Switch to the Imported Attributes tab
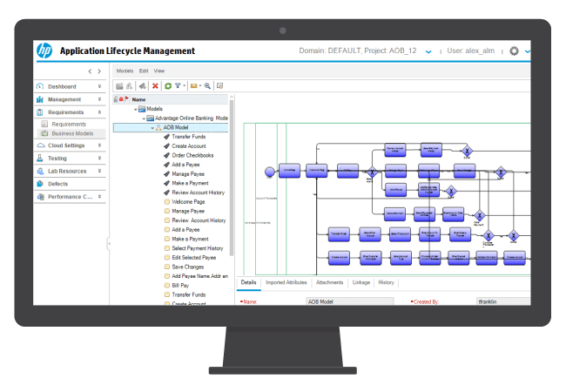This screenshot has height=392, width=566. [x=286, y=282]
